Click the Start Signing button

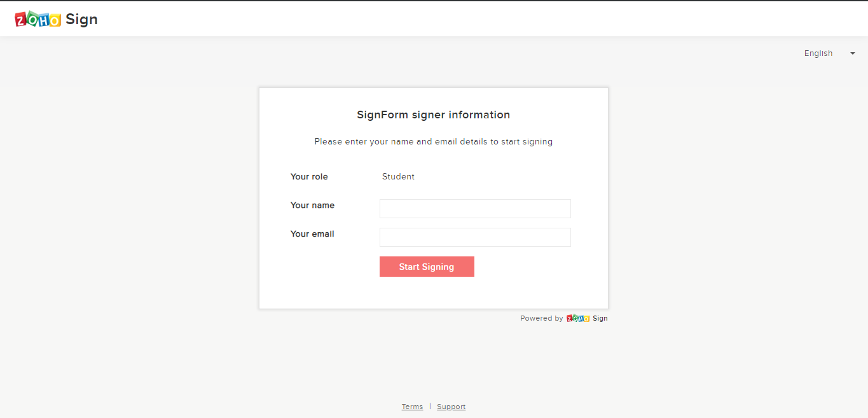pos(427,267)
